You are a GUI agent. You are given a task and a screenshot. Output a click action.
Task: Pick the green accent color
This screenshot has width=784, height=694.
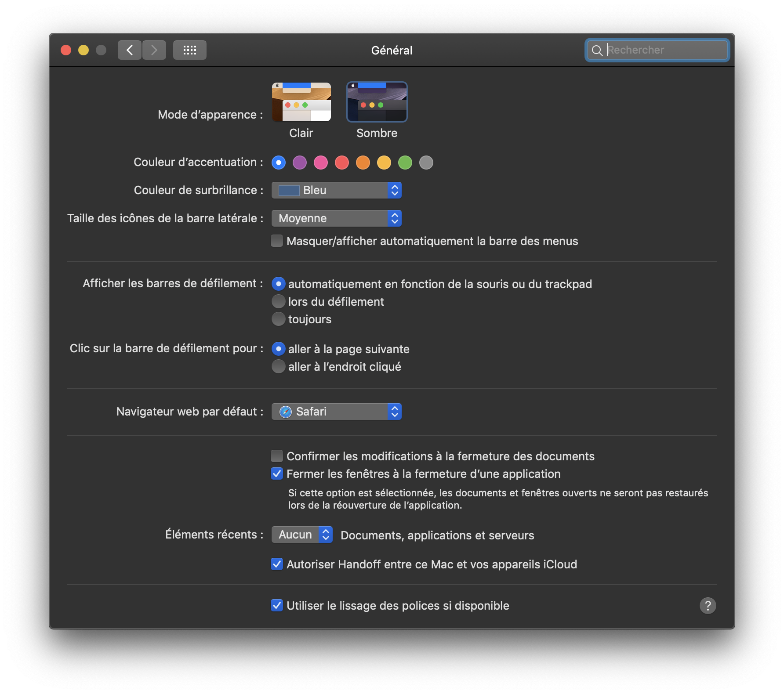(405, 163)
